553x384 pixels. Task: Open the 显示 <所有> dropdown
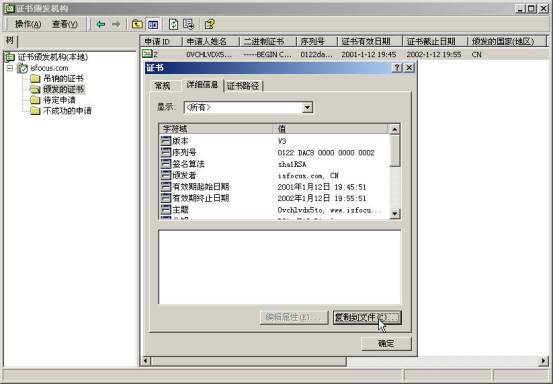click(307, 107)
